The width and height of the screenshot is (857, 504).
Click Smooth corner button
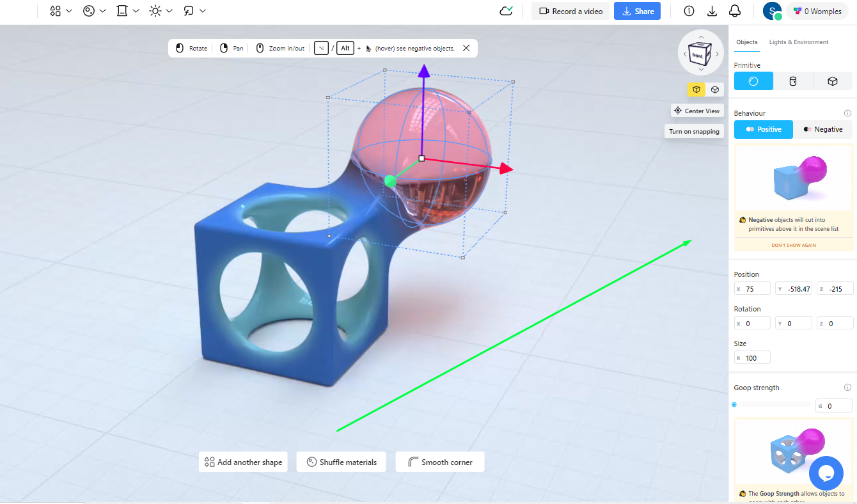pyautogui.click(x=440, y=462)
